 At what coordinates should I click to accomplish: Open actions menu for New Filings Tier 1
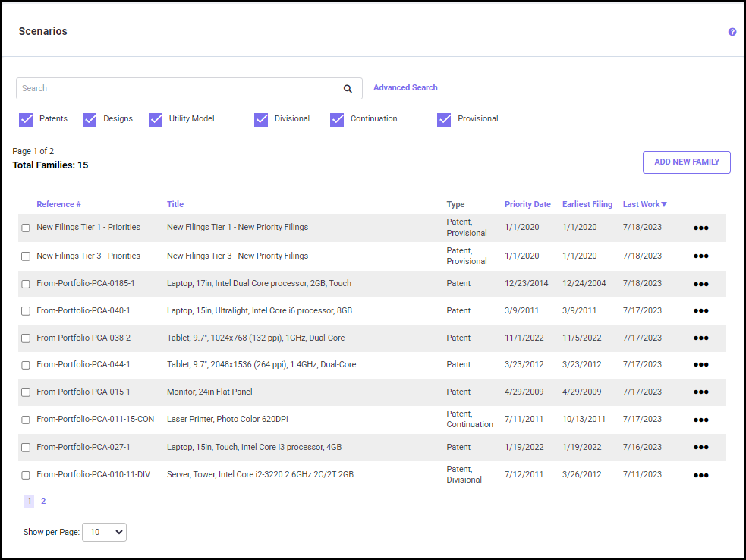700,228
